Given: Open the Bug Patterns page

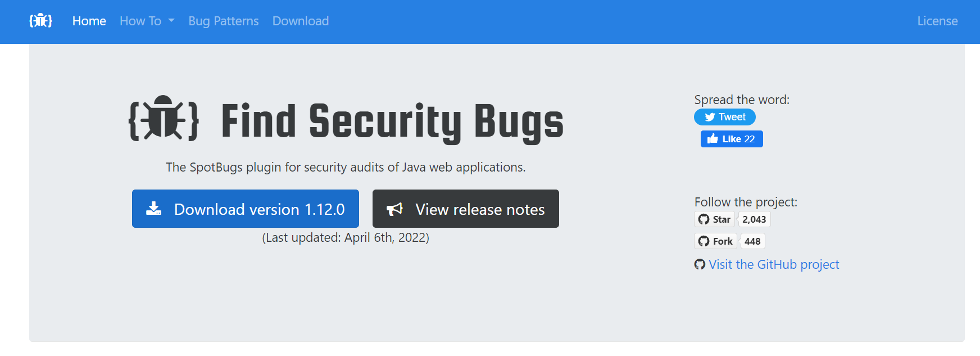Looking at the screenshot, I should [x=224, y=21].
